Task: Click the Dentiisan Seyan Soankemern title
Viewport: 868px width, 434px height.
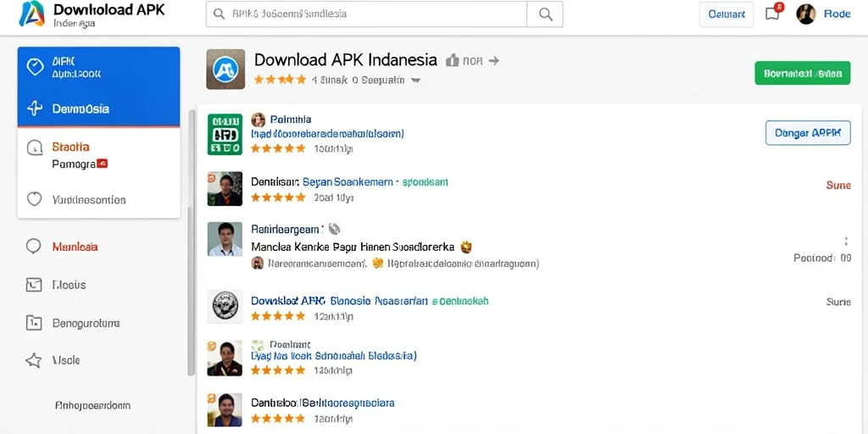Action: point(321,181)
